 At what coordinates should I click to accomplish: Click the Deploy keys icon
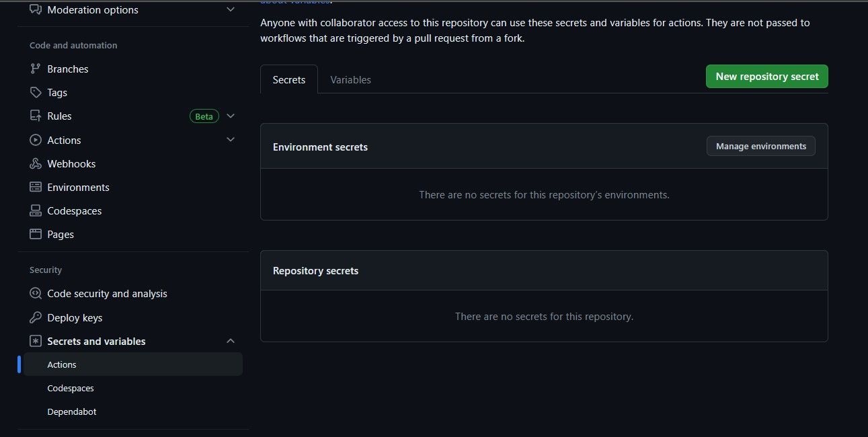coord(35,317)
